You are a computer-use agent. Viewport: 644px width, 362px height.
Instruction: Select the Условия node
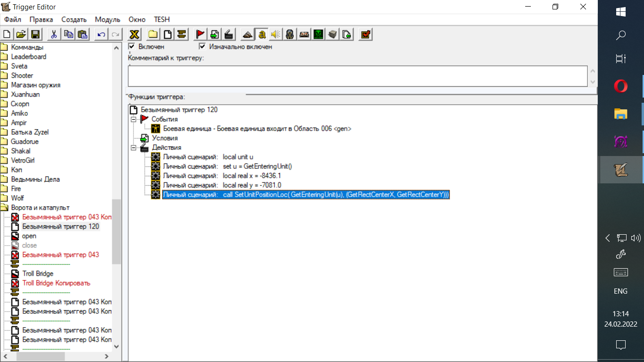coord(165,138)
